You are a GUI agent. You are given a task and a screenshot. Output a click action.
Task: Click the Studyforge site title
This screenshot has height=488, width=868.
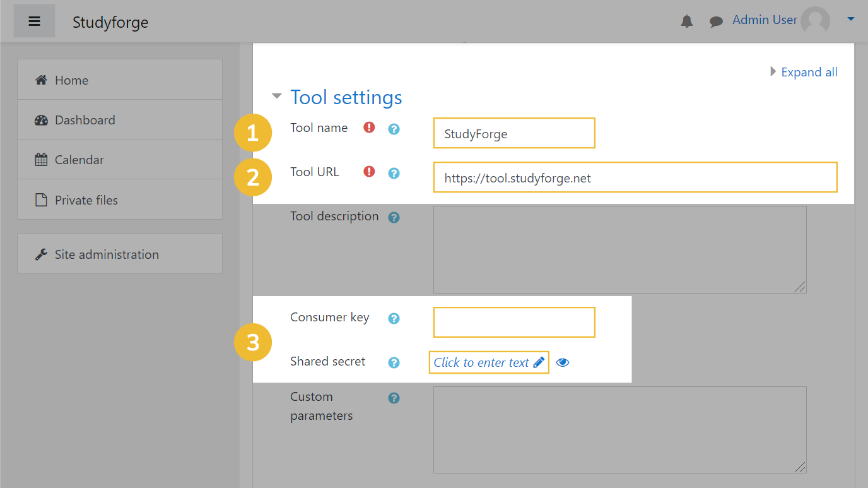point(110,22)
